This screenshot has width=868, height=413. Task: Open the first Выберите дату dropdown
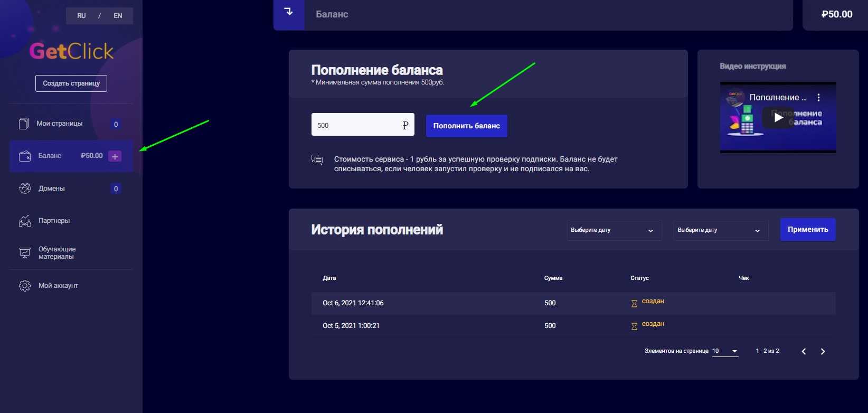click(x=614, y=230)
